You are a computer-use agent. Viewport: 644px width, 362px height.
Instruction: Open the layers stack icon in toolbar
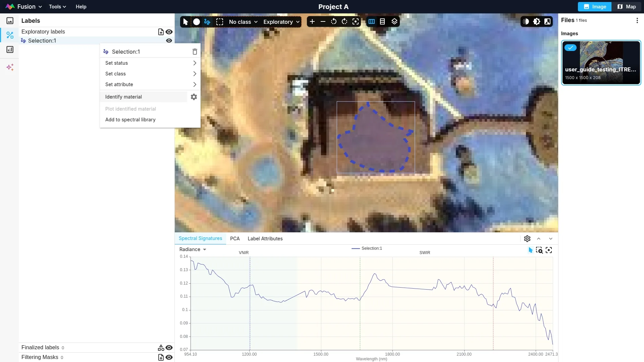pos(394,22)
